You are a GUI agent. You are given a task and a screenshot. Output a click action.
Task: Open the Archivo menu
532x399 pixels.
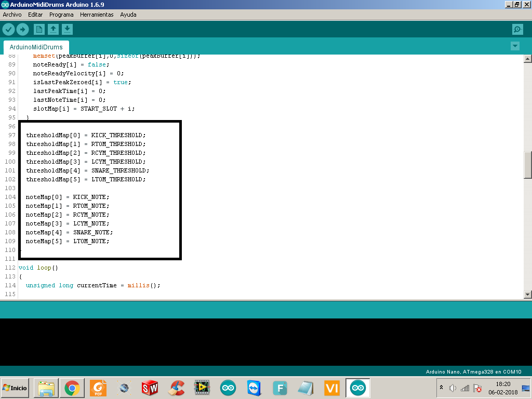pyautogui.click(x=12, y=15)
